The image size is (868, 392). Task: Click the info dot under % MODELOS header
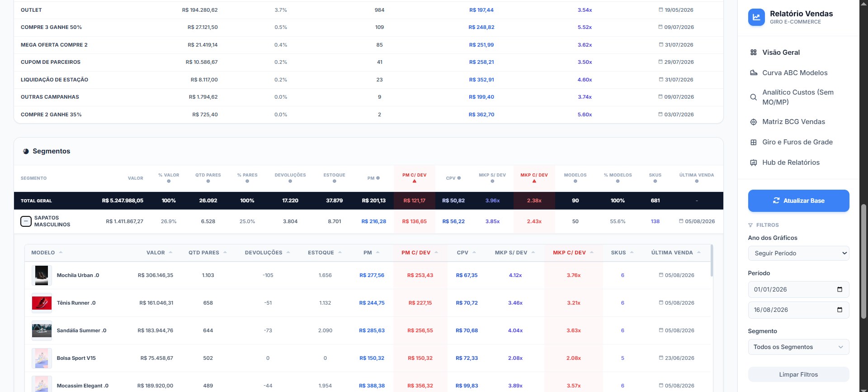click(618, 181)
